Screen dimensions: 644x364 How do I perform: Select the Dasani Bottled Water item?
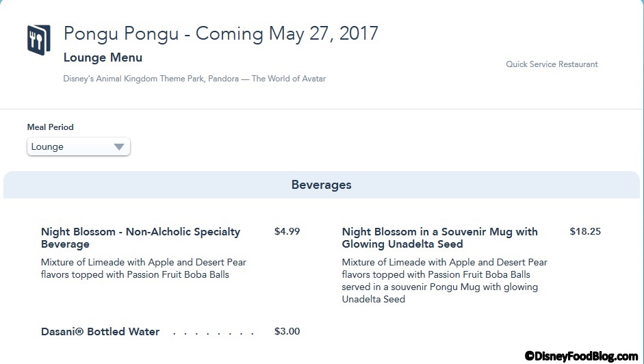click(100, 332)
